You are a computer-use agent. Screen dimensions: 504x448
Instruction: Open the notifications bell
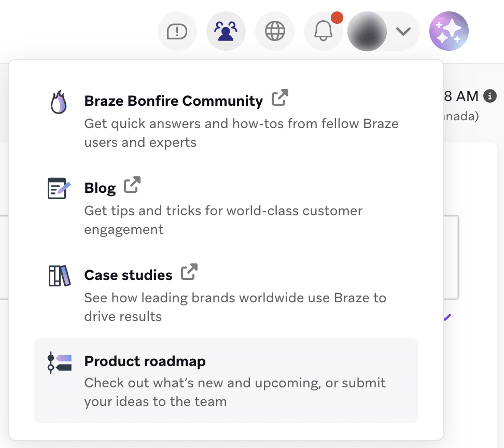324,32
